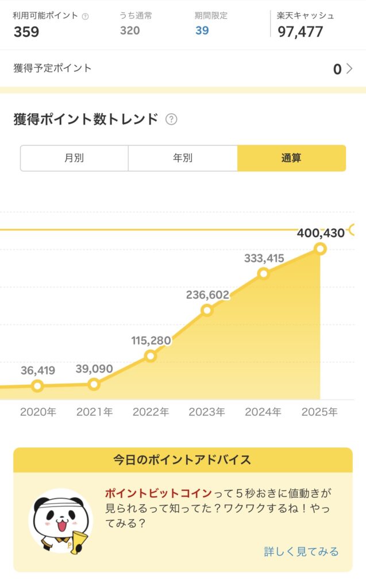The image size is (366, 588).
Task: Select the 月別 tab
Action: click(x=74, y=158)
